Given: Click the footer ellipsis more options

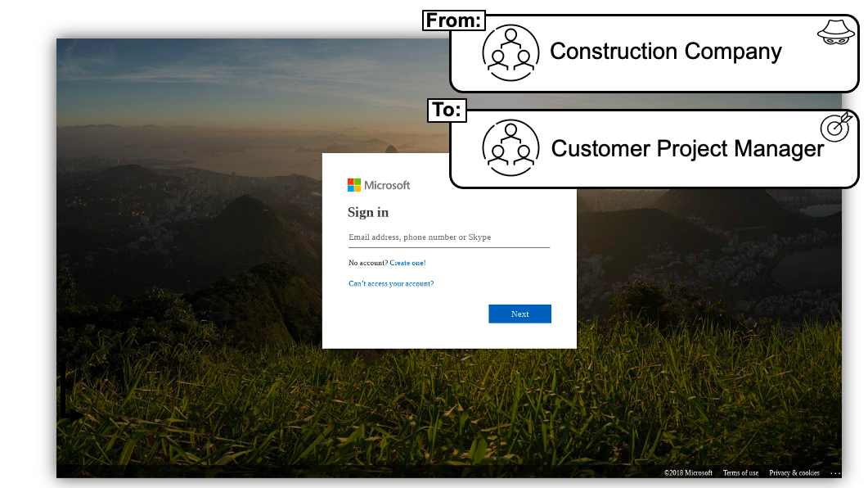Looking at the screenshot, I should click(835, 473).
